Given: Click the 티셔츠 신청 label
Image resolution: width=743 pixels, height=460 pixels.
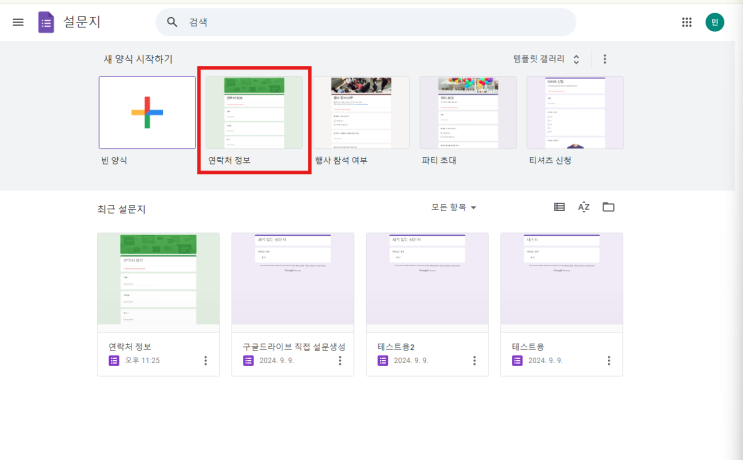Looking at the screenshot, I should click(550, 160).
